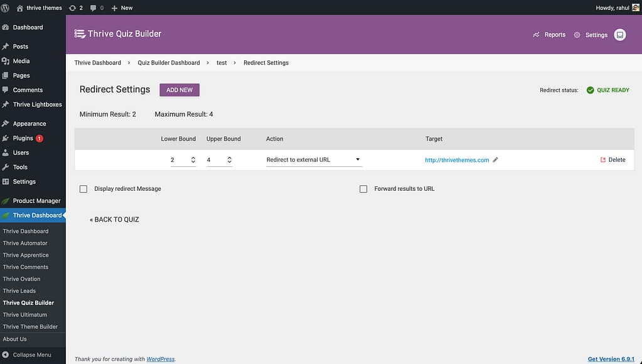Open Reports chart icon in header
Image resolution: width=642 pixels, height=364 pixels.
pyautogui.click(x=536, y=35)
